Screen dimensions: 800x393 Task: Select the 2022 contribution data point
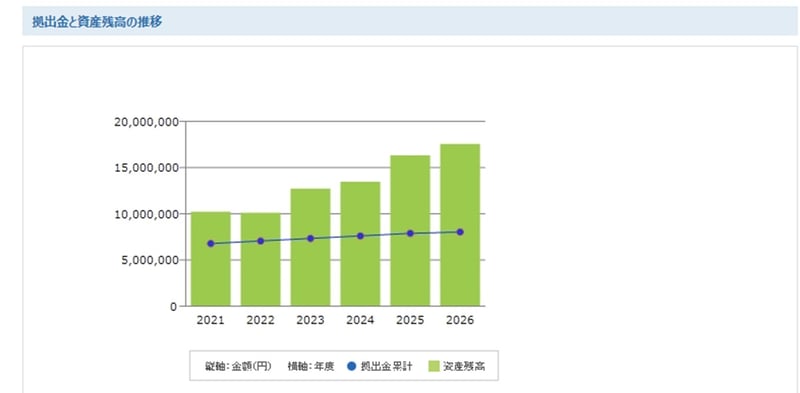coord(261,241)
